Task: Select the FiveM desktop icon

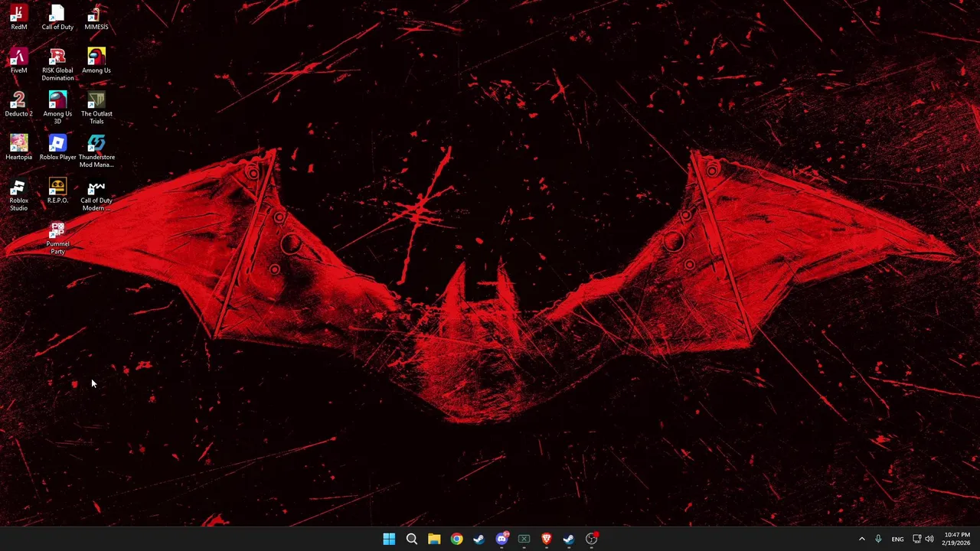Action: 19,61
